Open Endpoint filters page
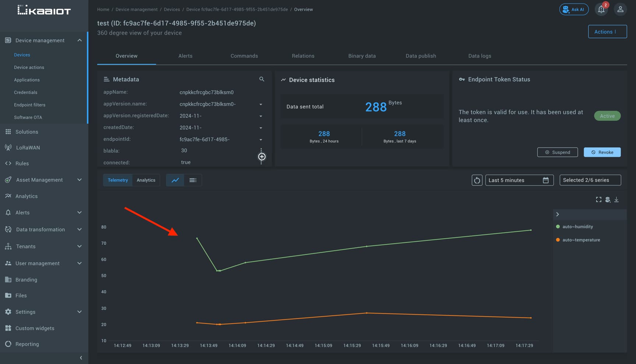This screenshot has height=364, width=636. click(30, 105)
